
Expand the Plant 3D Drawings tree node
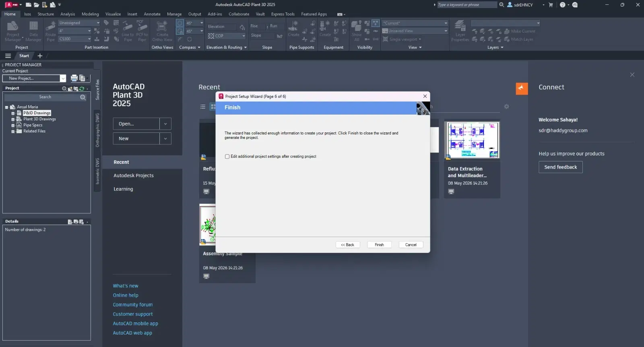click(x=13, y=120)
